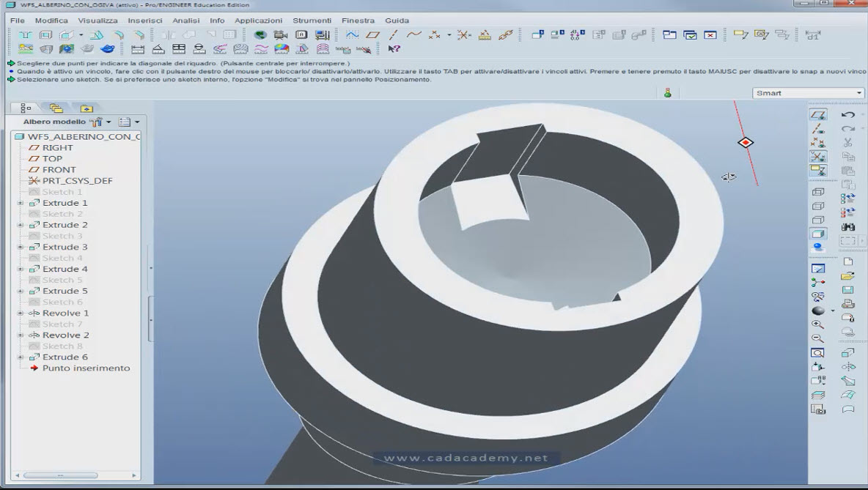
Task: Switch to shaded display mode
Action: coord(817,234)
